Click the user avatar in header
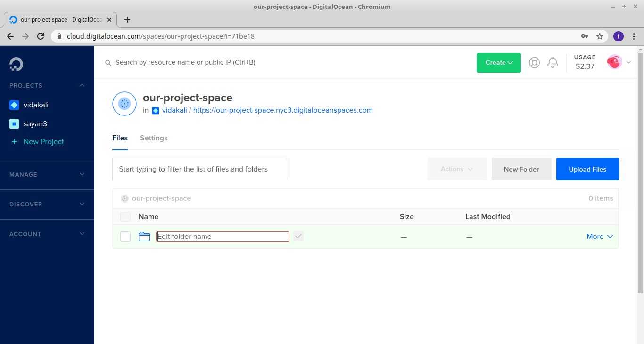 [614, 62]
